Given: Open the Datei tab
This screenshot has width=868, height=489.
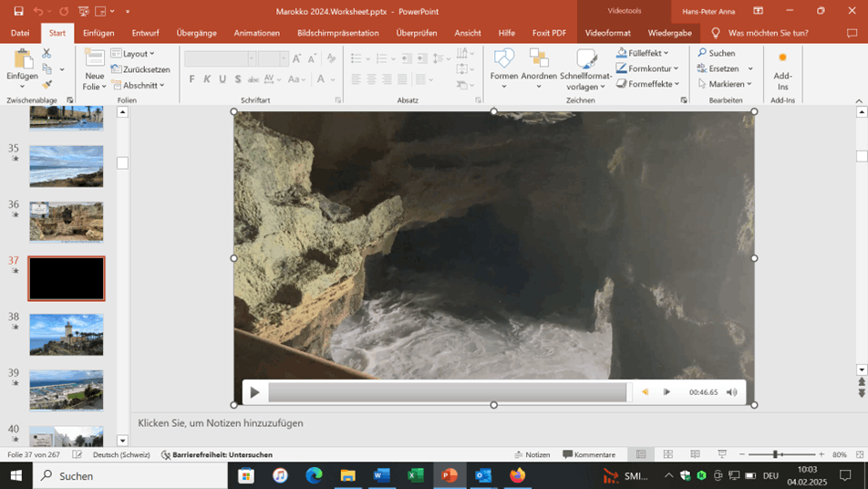Looking at the screenshot, I should [x=20, y=33].
